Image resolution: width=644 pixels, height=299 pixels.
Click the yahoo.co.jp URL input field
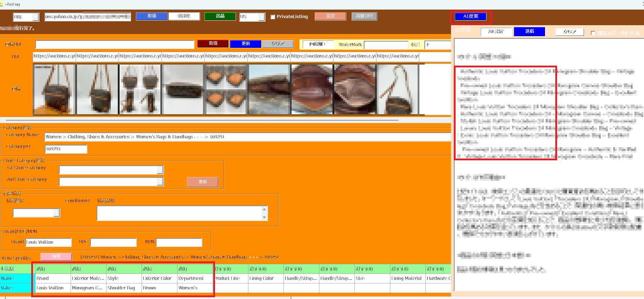click(88, 17)
